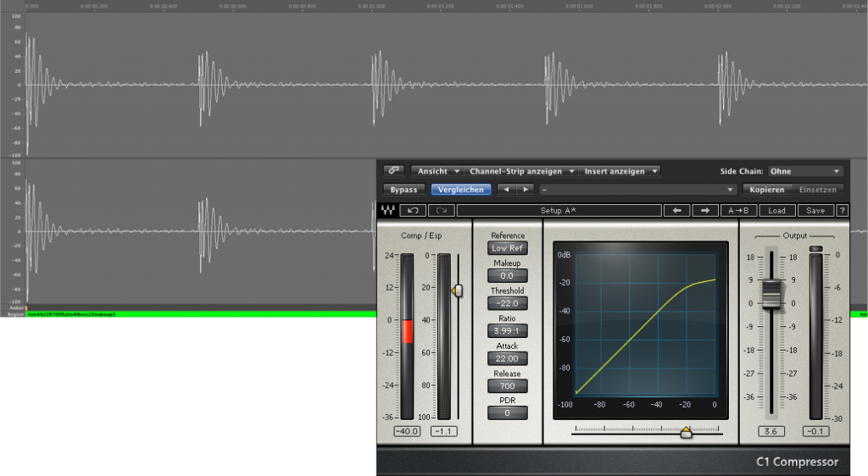Click the -0.1 output peak readout
This screenshot has width=868, height=476.
tap(815, 431)
